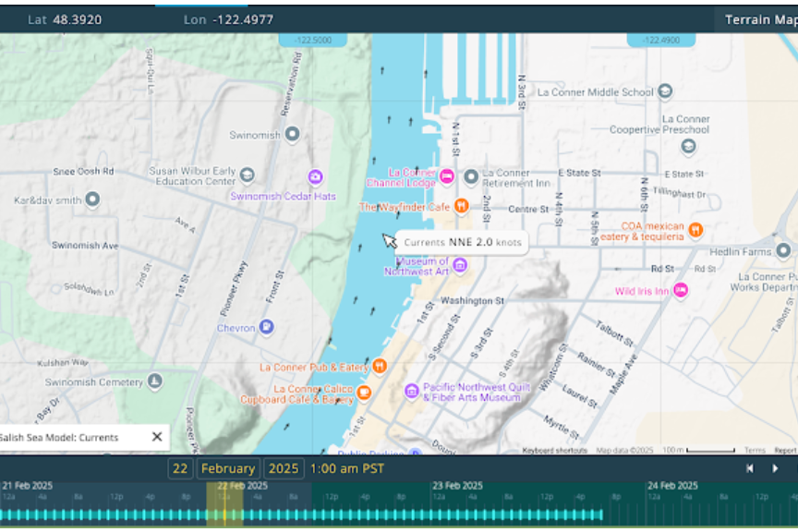
Task: Click the La Conner Cooperative Preschool marker icon
Action: coord(688,147)
